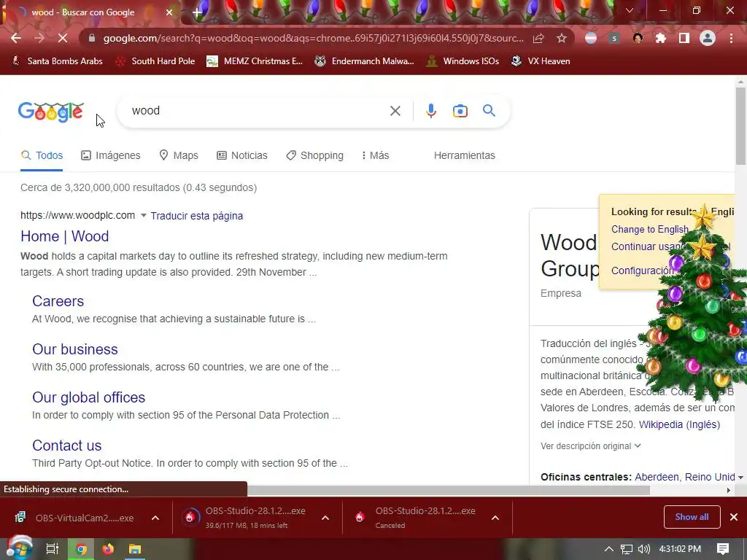Image resolution: width=747 pixels, height=560 pixels.
Task: Open Windows ISOs bookmark
Action: [x=462, y=61]
